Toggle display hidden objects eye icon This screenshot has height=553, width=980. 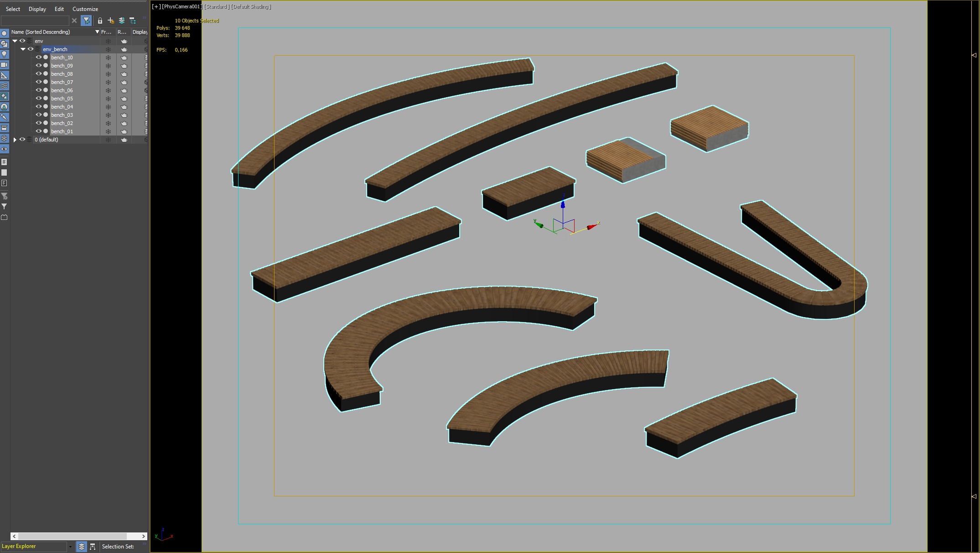(4, 149)
